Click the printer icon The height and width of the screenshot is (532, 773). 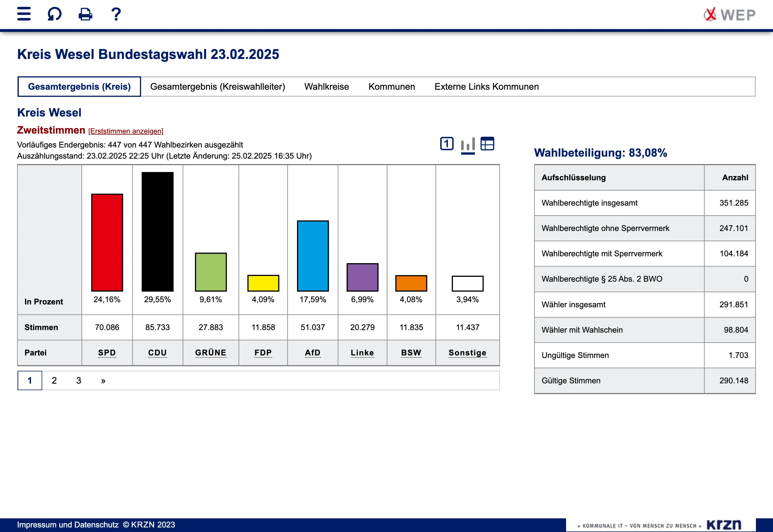coord(86,14)
